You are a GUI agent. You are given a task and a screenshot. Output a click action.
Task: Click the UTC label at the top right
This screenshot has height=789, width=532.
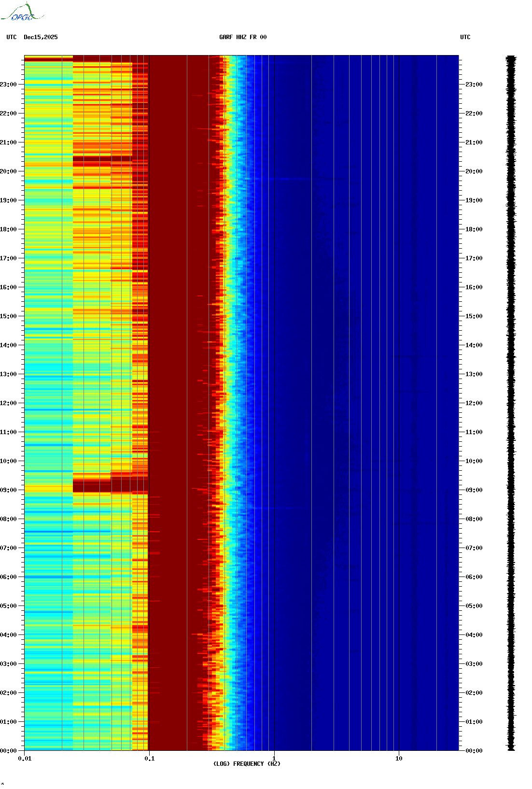click(465, 37)
